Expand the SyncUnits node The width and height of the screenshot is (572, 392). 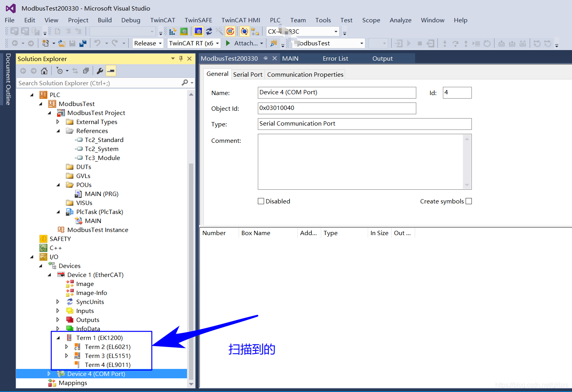pos(58,302)
